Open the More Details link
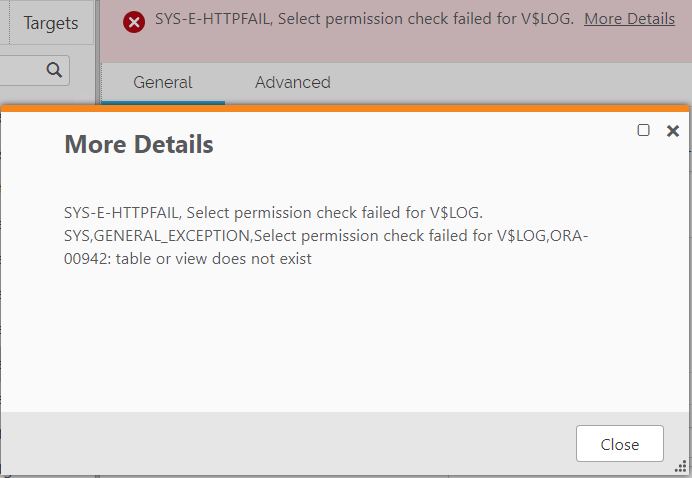 [629, 19]
